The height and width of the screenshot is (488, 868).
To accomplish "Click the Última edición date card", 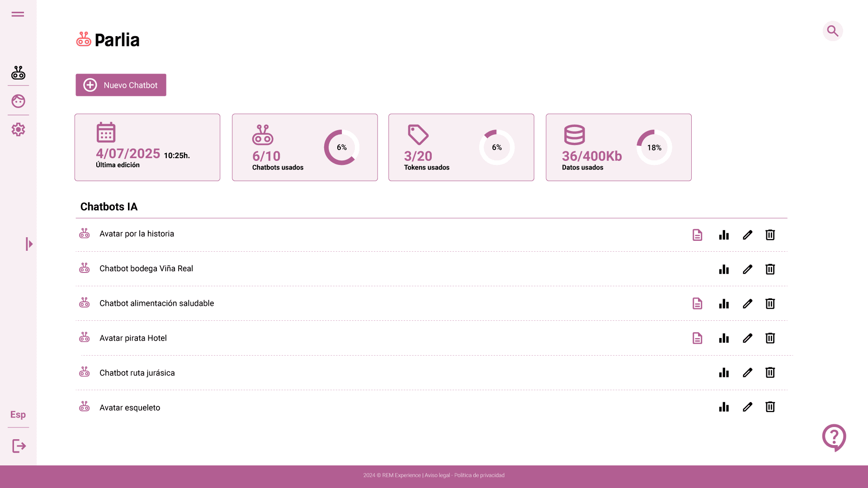I will (x=147, y=147).
